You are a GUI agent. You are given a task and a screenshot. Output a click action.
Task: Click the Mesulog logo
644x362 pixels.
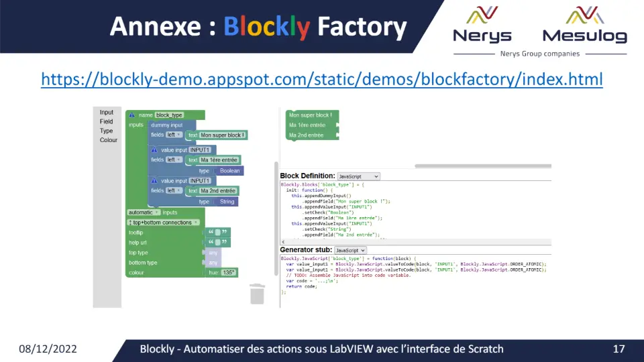point(585,25)
